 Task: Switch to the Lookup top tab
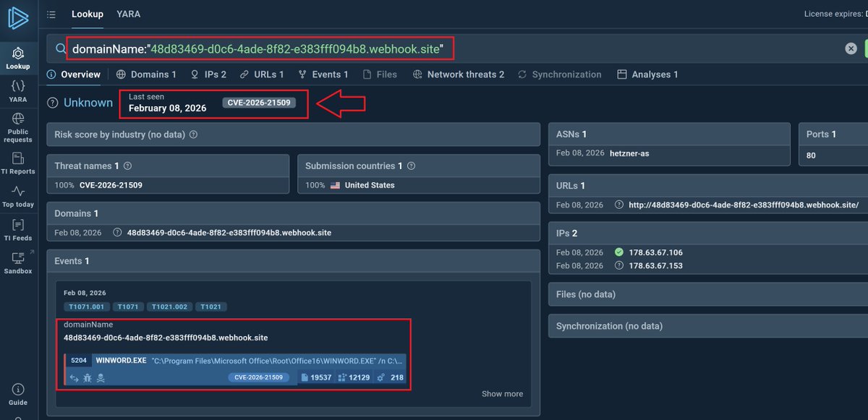point(88,14)
